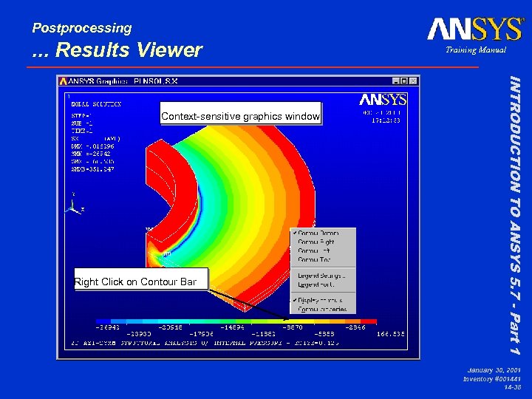Choose Contour Left from the context menu
The image size is (532, 399).
pos(323,250)
